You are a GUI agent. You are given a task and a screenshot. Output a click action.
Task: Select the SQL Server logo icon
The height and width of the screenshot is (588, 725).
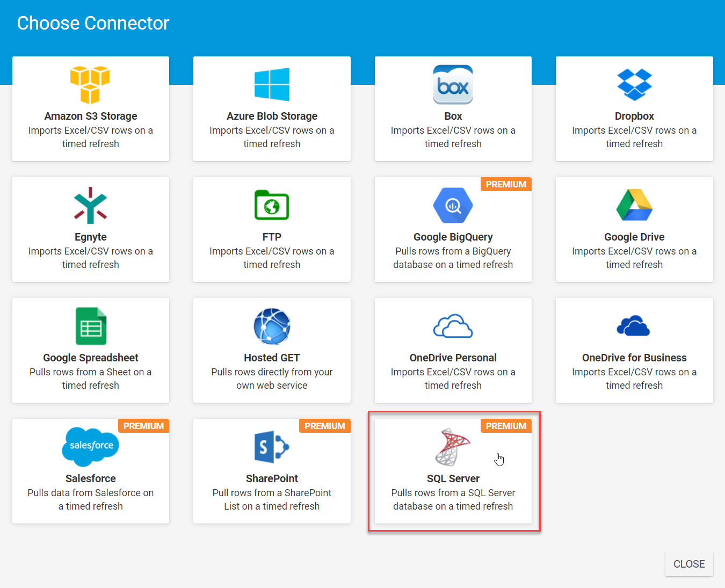tap(453, 447)
